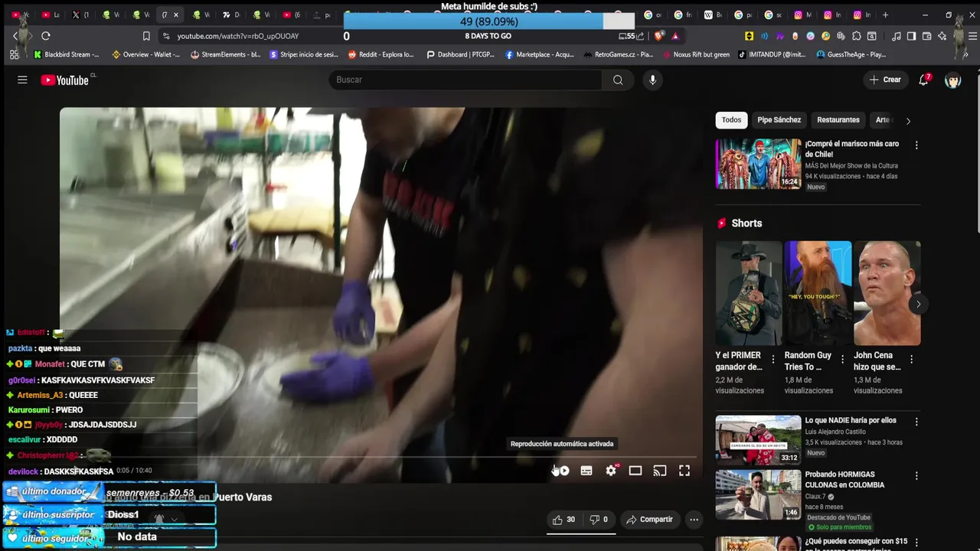The width and height of the screenshot is (980, 551).
Task: Open the player settings gear
Action: click(611, 471)
